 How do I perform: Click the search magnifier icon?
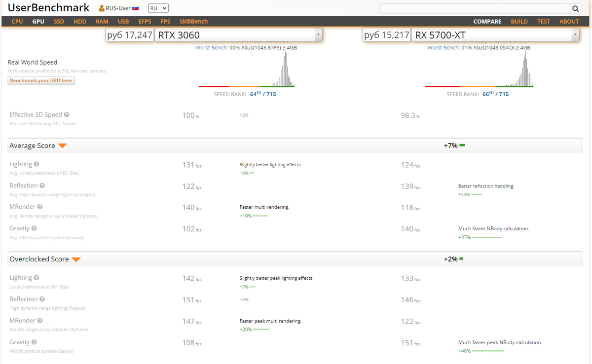click(575, 8)
